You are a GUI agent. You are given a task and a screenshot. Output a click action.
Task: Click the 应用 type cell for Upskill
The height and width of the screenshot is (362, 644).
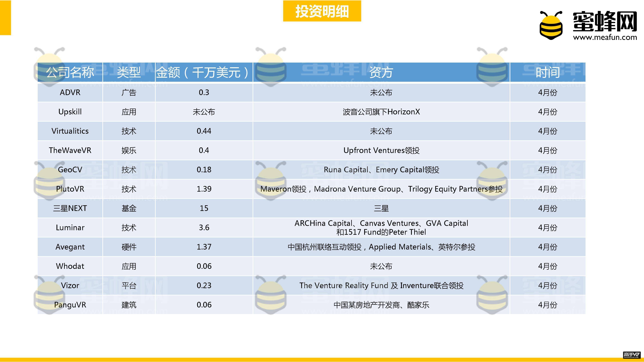tap(129, 112)
